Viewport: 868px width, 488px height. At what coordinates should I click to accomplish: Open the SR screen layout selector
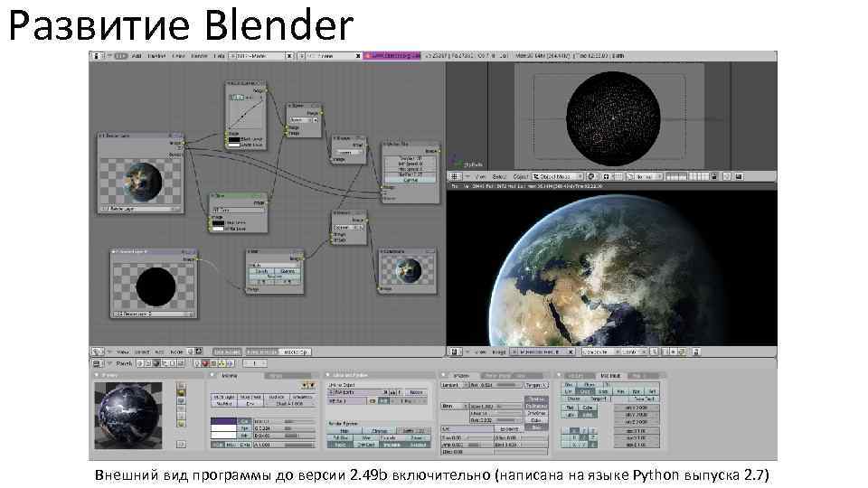tap(257, 56)
